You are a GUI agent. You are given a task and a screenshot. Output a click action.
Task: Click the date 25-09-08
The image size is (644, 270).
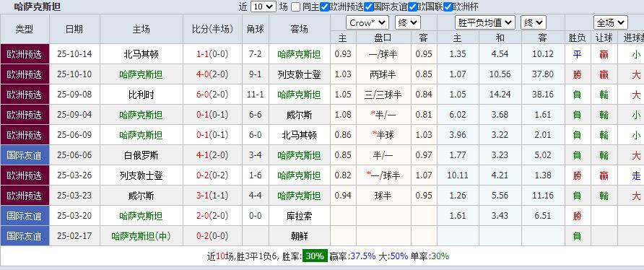(x=74, y=95)
